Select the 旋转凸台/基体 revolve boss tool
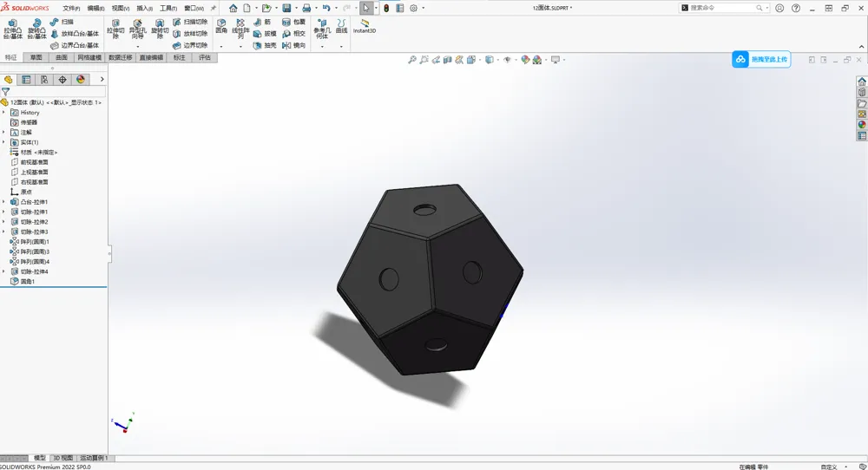This screenshot has height=470, width=868. (36, 29)
